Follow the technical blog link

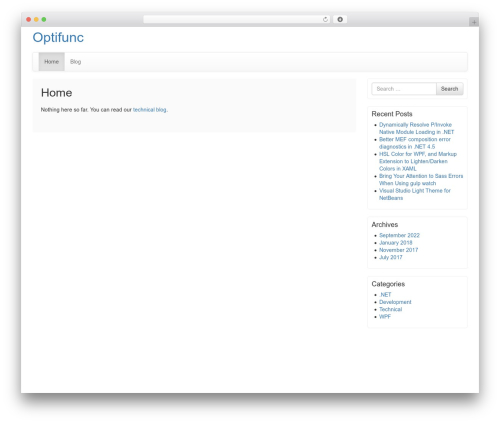[150, 110]
